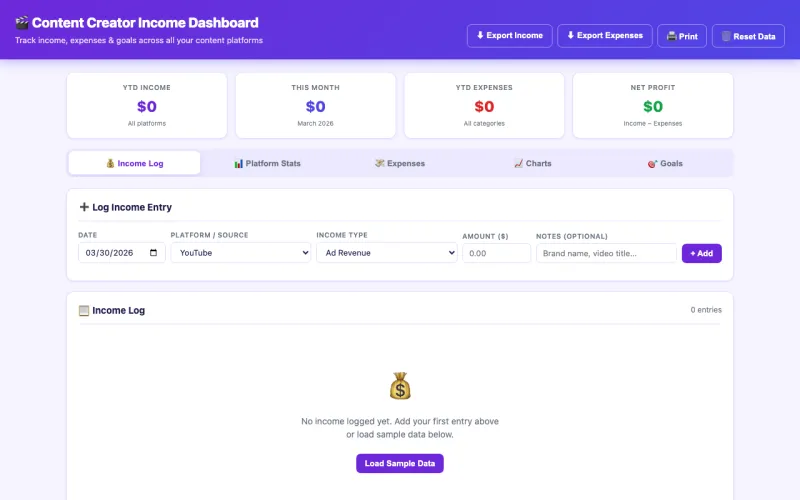Image resolution: width=800 pixels, height=500 pixels.
Task: Click the Export Income button
Action: [x=509, y=36]
